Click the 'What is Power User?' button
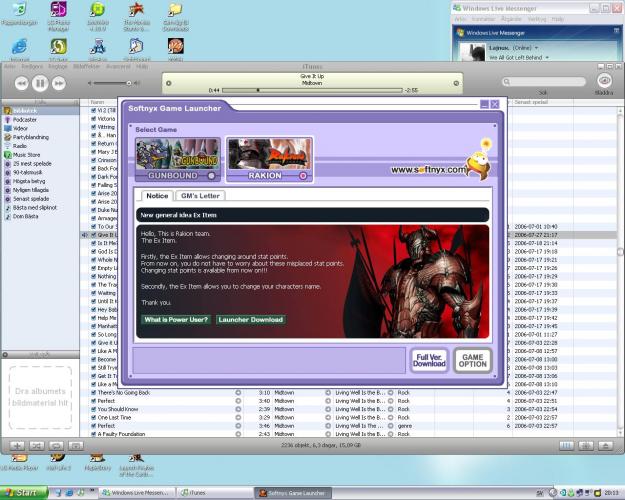The image size is (625, 500). [174, 320]
